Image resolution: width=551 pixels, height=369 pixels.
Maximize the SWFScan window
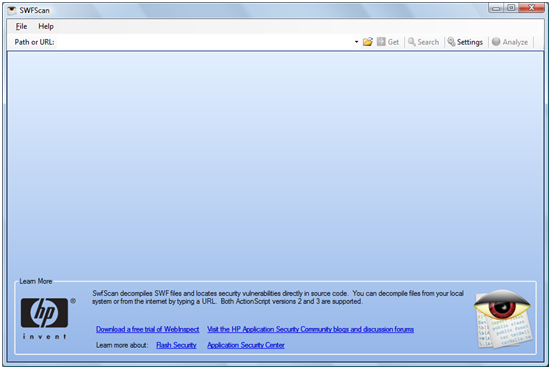click(x=511, y=8)
